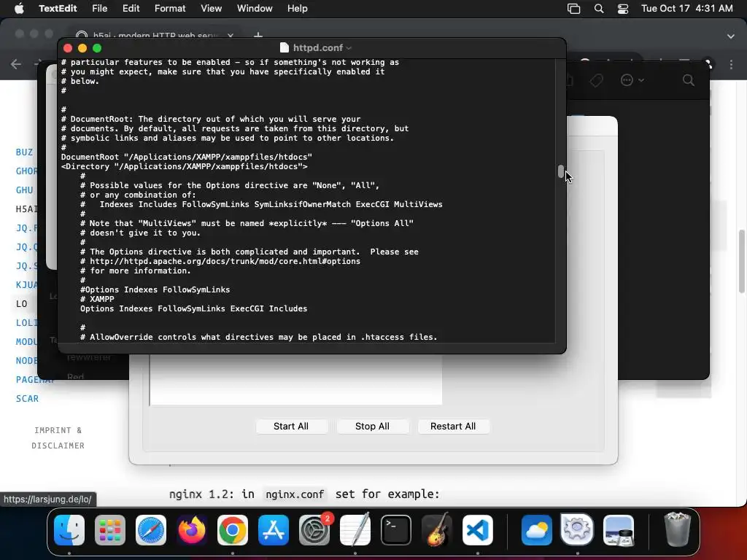Viewport: 747px width, 560px height.
Task: Open the View menu
Action: 211,9
